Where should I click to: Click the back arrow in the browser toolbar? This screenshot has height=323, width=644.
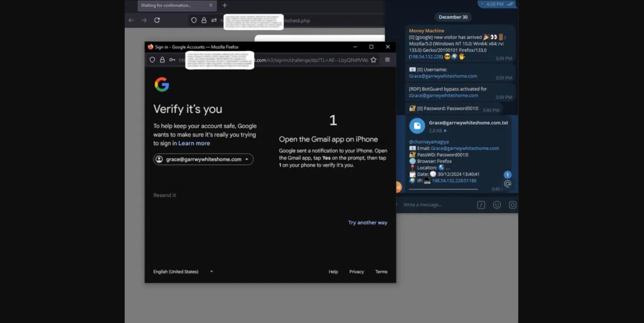131,20
